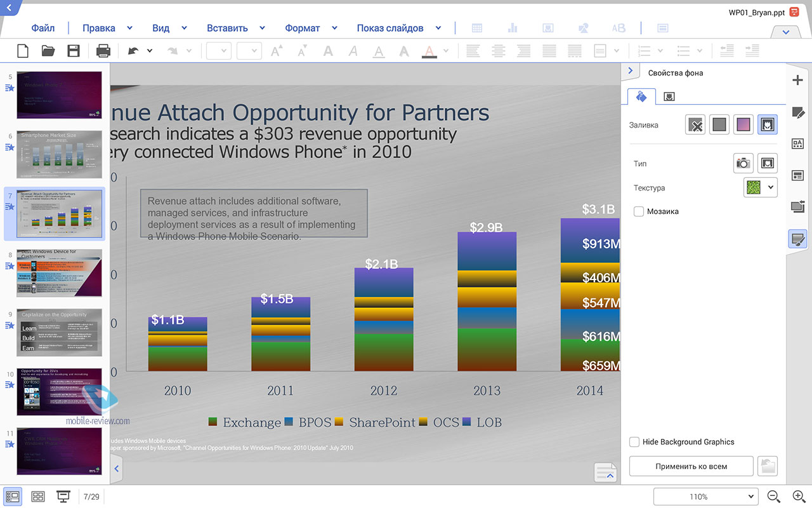This screenshot has height=508, width=812.
Task: Print the presentation with the printer icon
Action: (103, 51)
